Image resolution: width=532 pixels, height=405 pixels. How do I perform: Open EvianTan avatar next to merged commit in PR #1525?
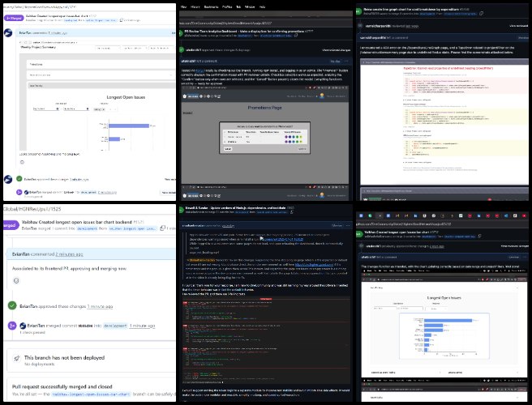pos(23,326)
